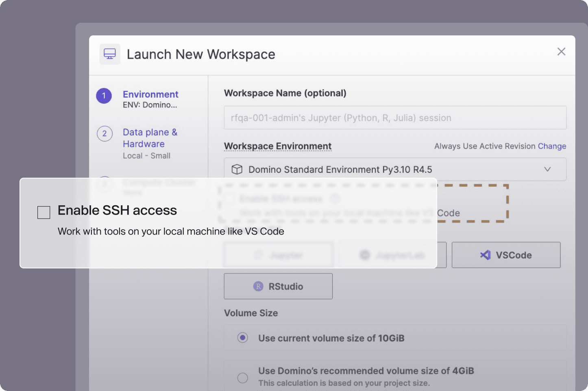Select the RStudio workspace IDE
588x391 pixels.
278,286
